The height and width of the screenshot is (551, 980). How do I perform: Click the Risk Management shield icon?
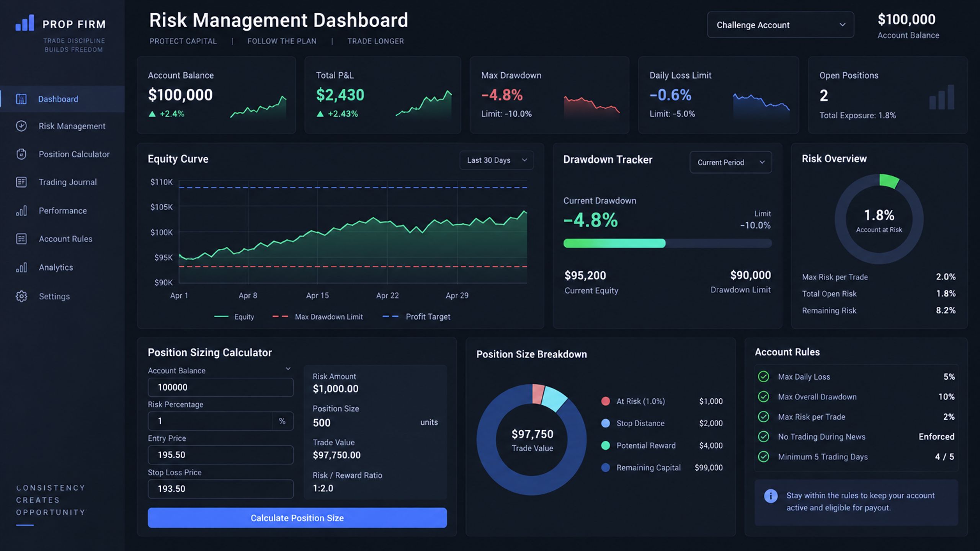coord(21,126)
